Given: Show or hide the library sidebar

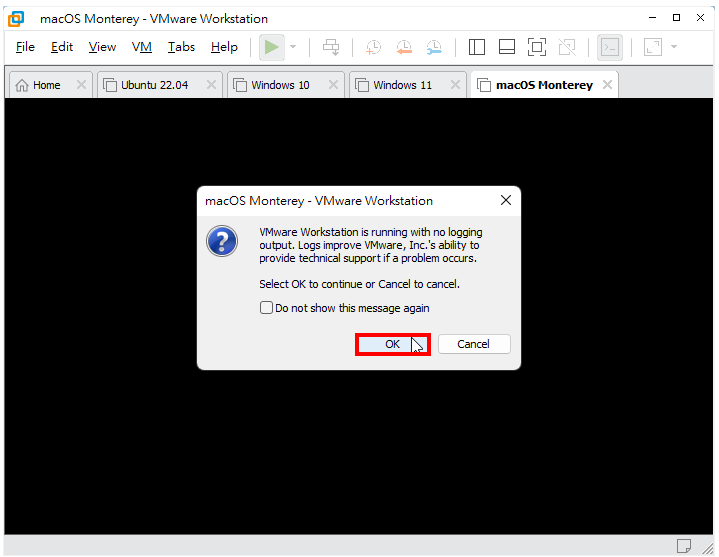Looking at the screenshot, I should pos(477,47).
